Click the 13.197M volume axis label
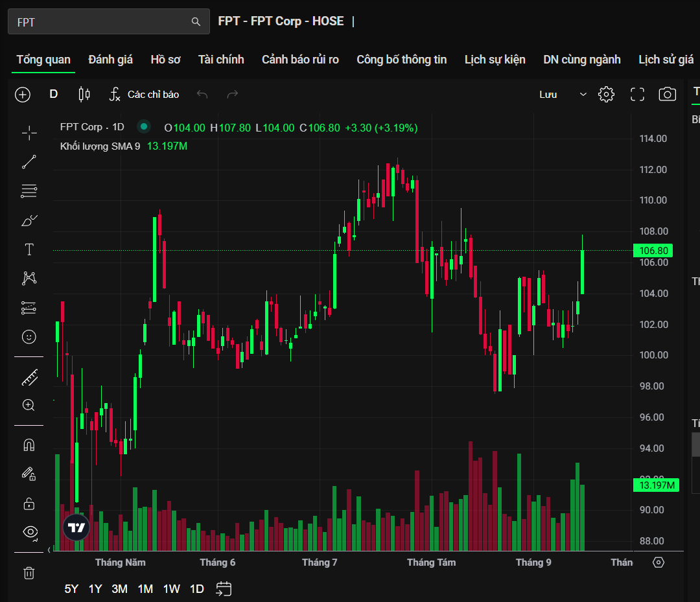 click(656, 485)
